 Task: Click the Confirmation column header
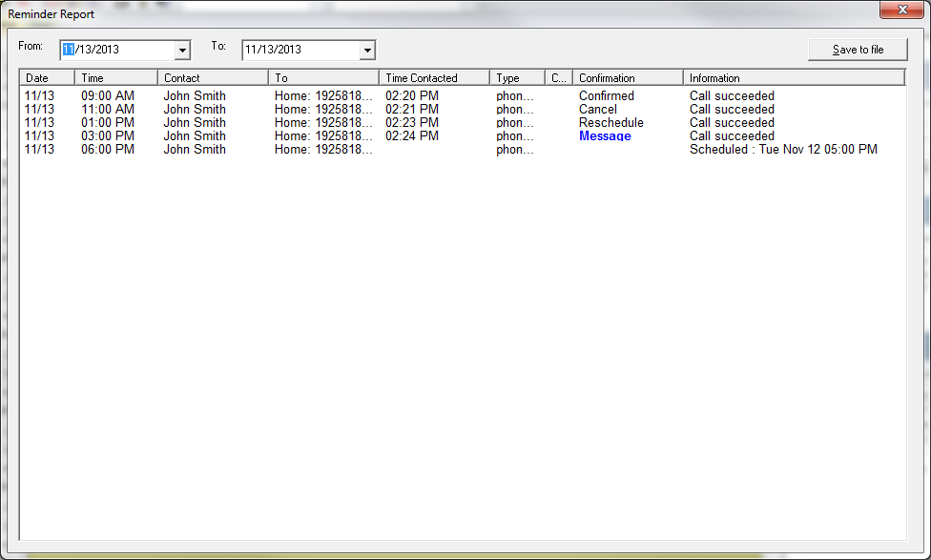[627, 78]
